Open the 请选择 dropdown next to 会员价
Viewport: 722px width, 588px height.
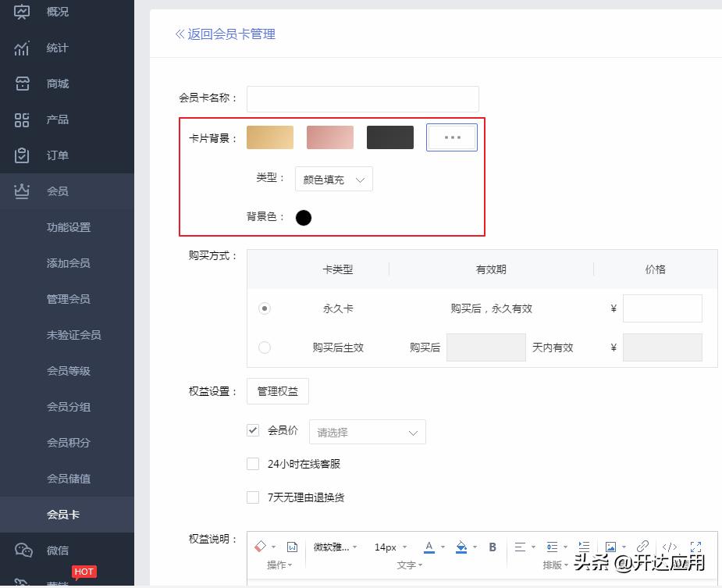coord(367,431)
